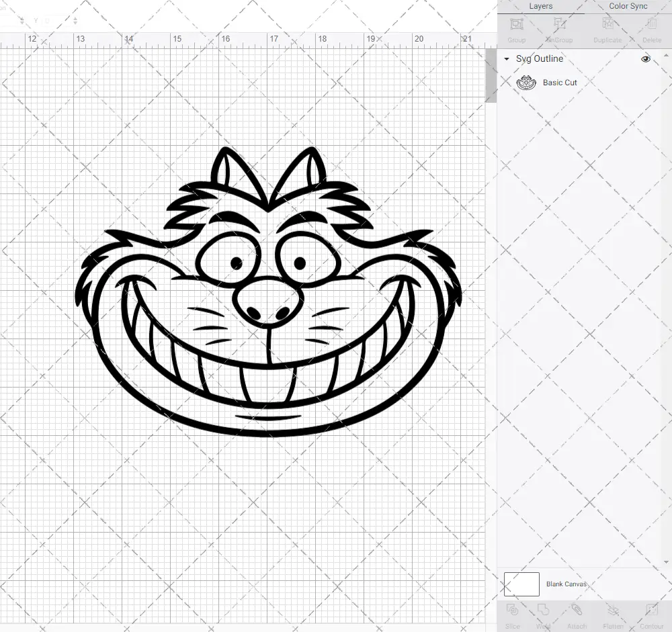
Task: Select the Cheshire cat design on canvas
Action: coord(268,291)
